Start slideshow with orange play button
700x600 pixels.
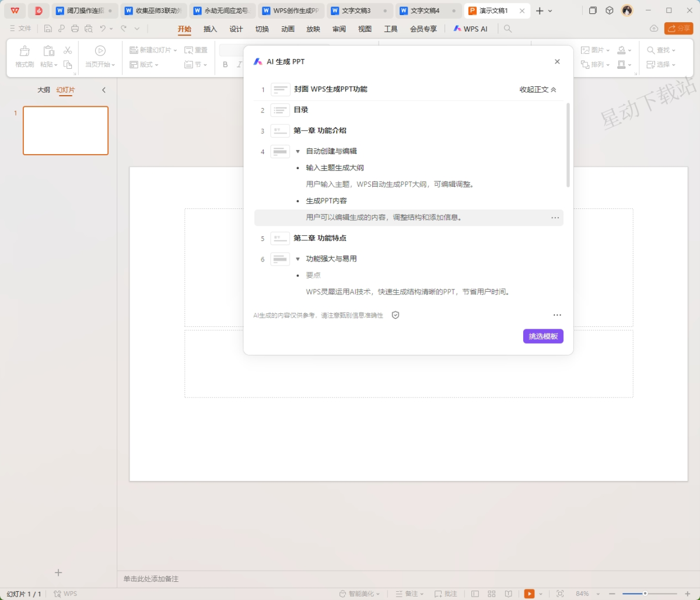pyautogui.click(x=529, y=594)
